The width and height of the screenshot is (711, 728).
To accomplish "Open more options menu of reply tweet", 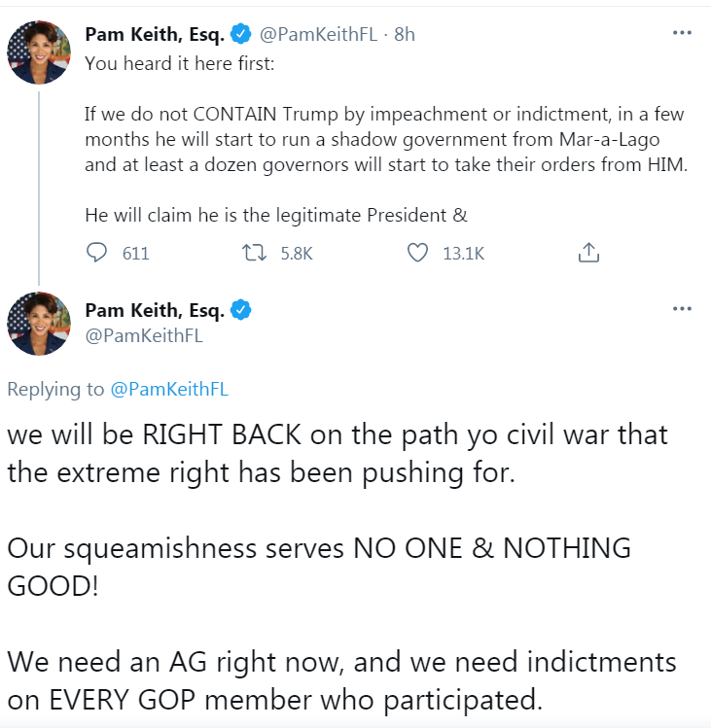I will point(682,308).
